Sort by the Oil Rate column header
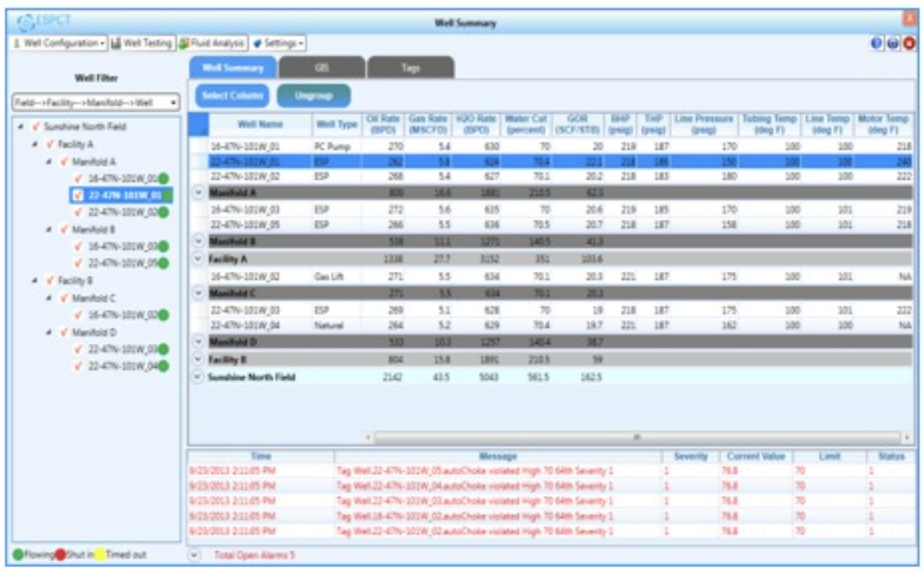This screenshot has height=571, width=924. click(x=383, y=124)
